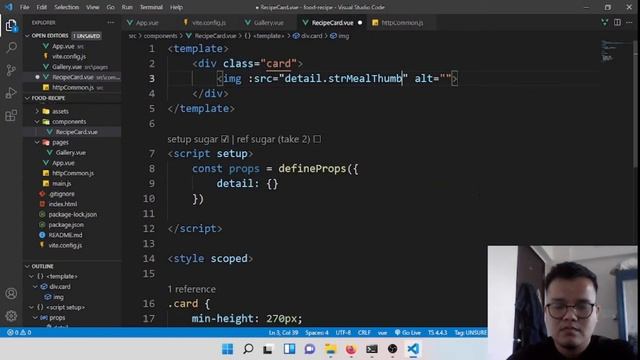Open the View menu
The width and height of the screenshot is (640, 360).
click(93, 7)
